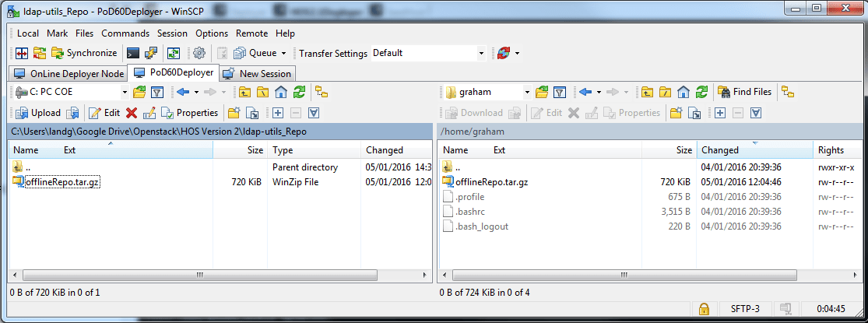This screenshot has height=323, width=868.
Task: Open the Commands menu
Action: point(125,33)
